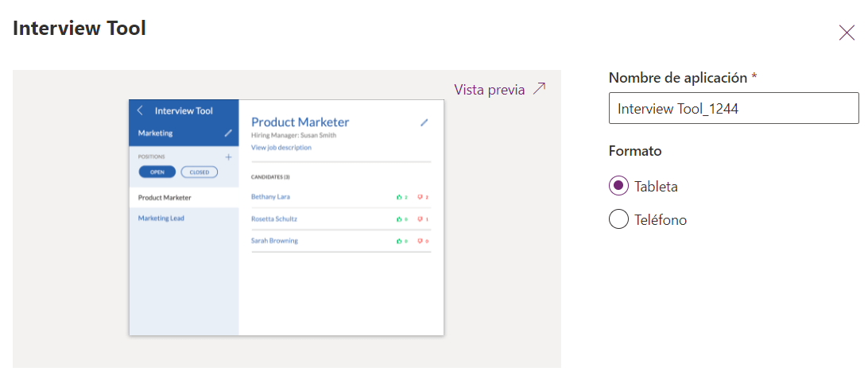Click the back chevron beside Interview Tool
868x379 pixels.
click(x=141, y=111)
